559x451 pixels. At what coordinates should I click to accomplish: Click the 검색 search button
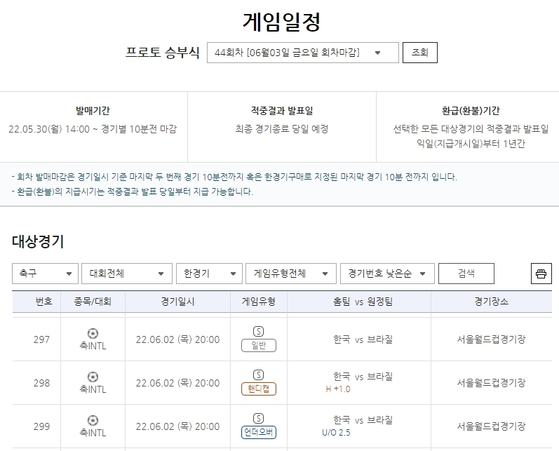[466, 273]
